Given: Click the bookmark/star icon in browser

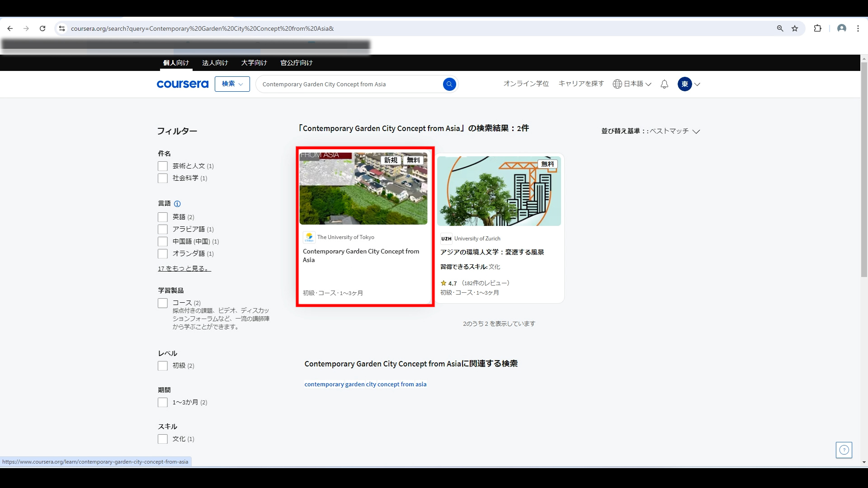Looking at the screenshot, I should coord(795,28).
